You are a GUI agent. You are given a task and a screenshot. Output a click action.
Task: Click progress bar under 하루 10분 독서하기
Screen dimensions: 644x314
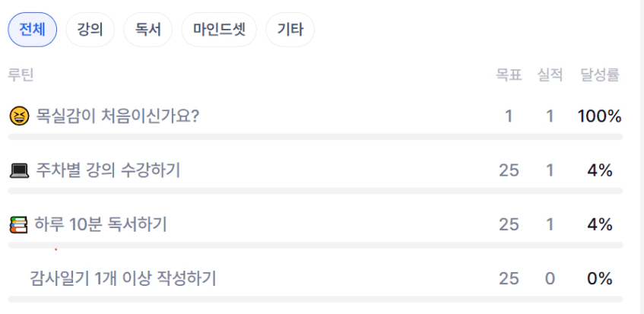click(315, 245)
